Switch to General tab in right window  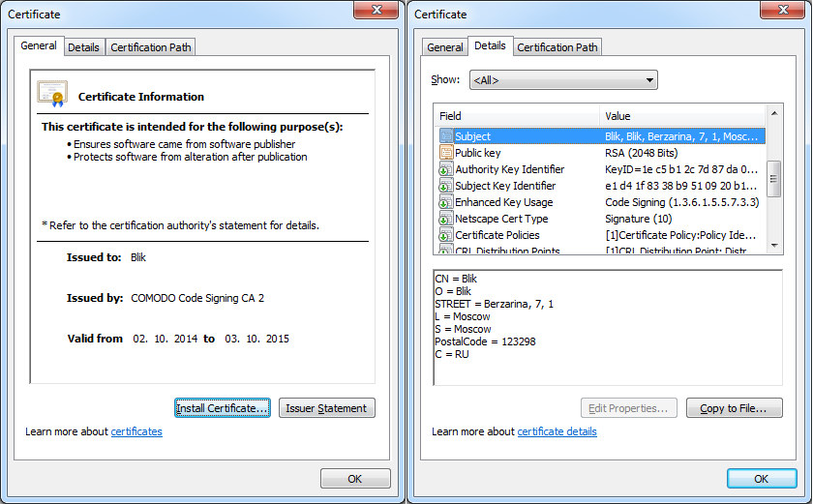[x=445, y=47]
